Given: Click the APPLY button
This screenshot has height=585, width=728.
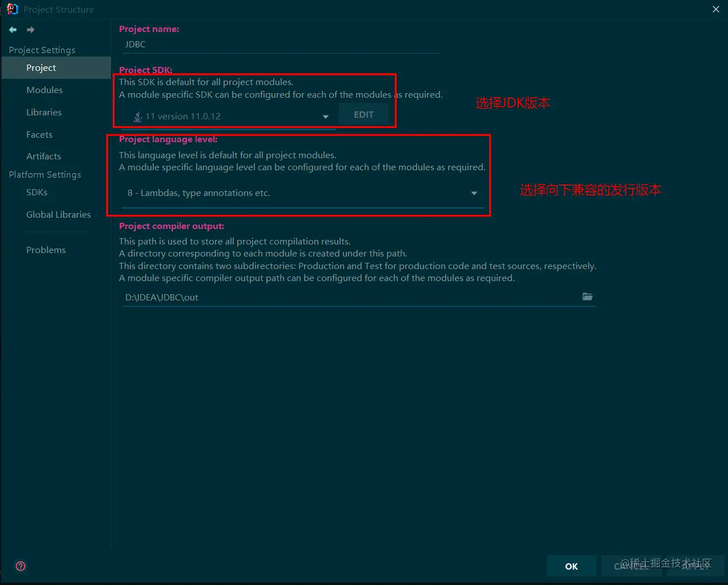Looking at the screenshot, I should 695,566.
